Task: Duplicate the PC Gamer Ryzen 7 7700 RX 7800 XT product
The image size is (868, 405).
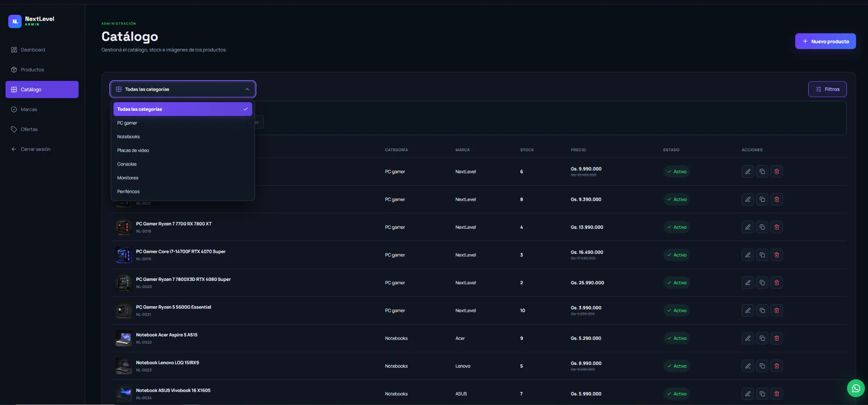Action: pyautogui.click(x=762, y=227)
